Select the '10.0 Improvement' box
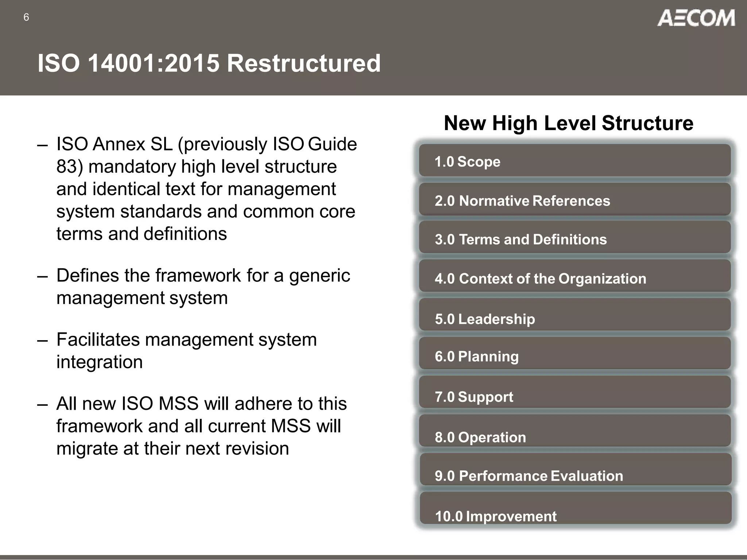The height and width of the screenshot is (560, 747). (x=576, y=508)
